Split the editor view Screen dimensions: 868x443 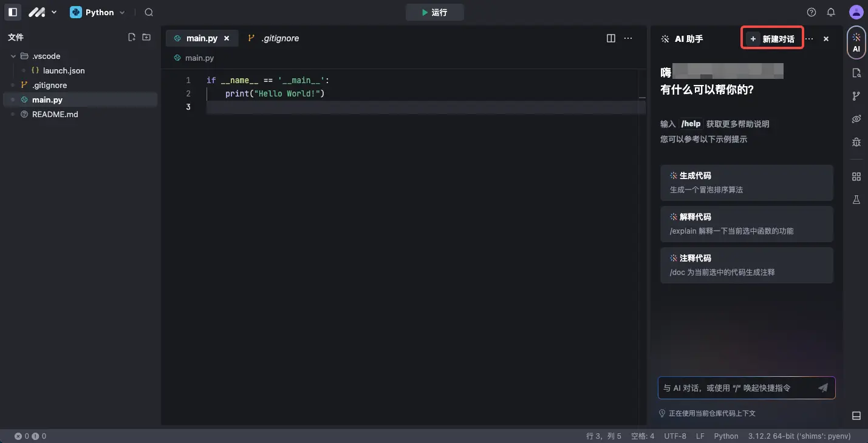[611, 38]
